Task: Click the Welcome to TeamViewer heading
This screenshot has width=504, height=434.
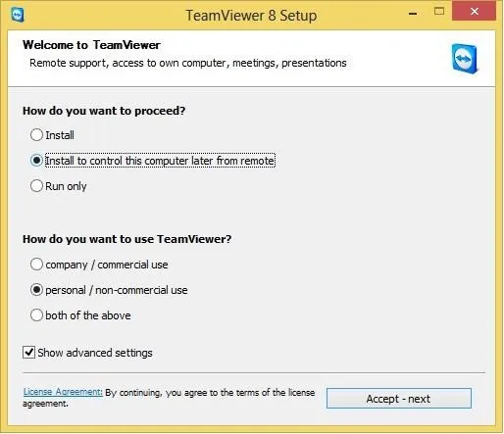Action: pyautogui.click(x=91, y=45)
